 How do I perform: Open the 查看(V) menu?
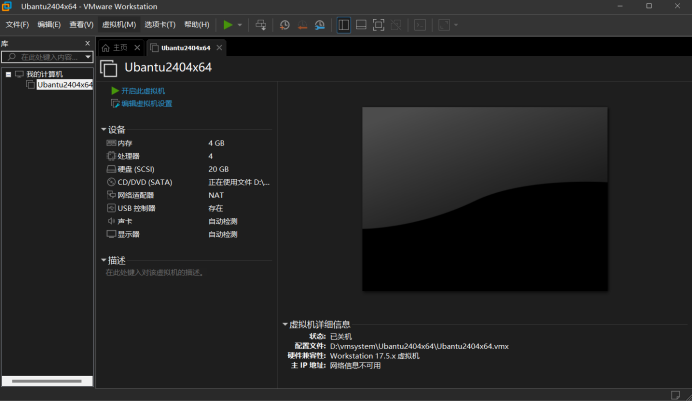[x=81, y=25]
